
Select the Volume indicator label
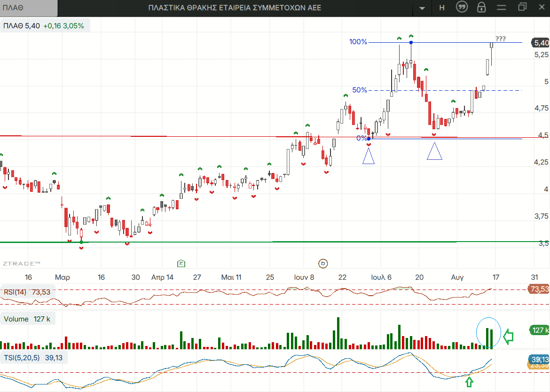coord(27,319)
